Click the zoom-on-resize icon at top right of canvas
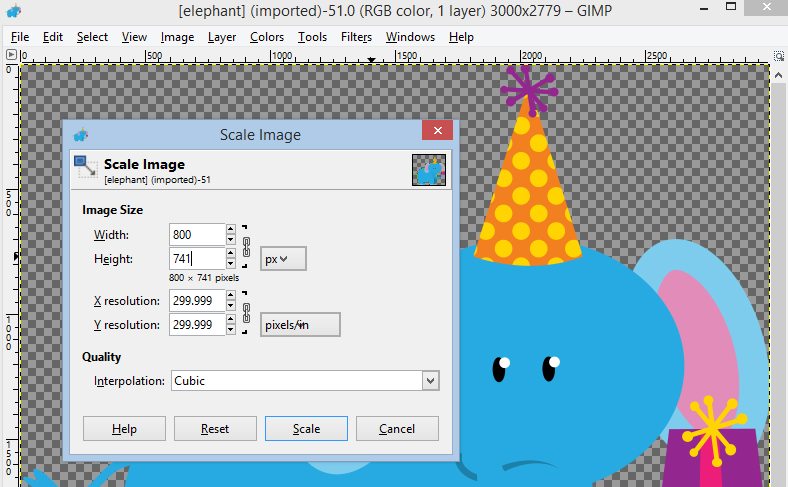Viewport: 788px width, 487px height. click(x=778, y=55)
